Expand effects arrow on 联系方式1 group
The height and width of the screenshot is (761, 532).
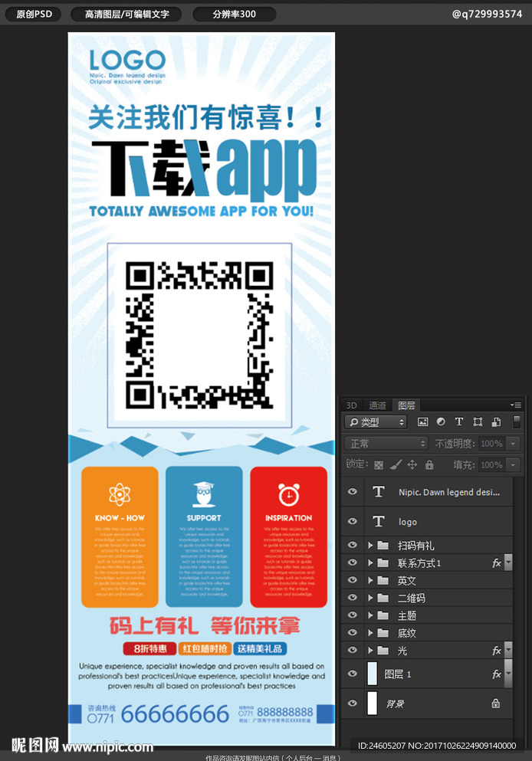[x=508, y=563]
